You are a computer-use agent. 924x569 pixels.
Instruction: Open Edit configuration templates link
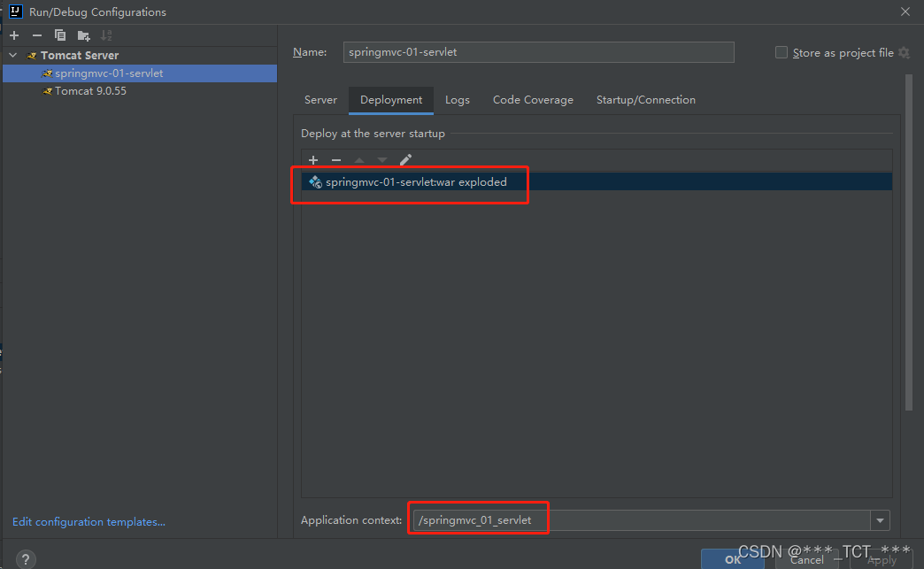[x=89, y=522]
